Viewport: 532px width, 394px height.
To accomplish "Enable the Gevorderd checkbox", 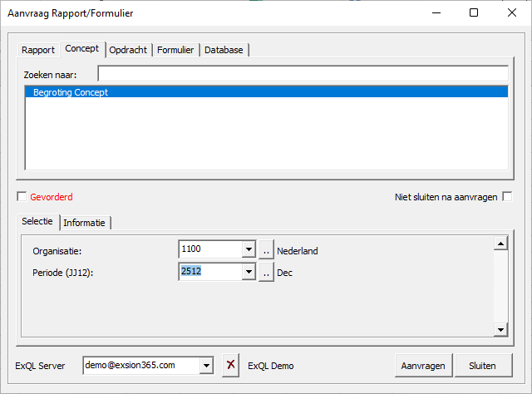I will pyautogui.click(x=22, y=197).
